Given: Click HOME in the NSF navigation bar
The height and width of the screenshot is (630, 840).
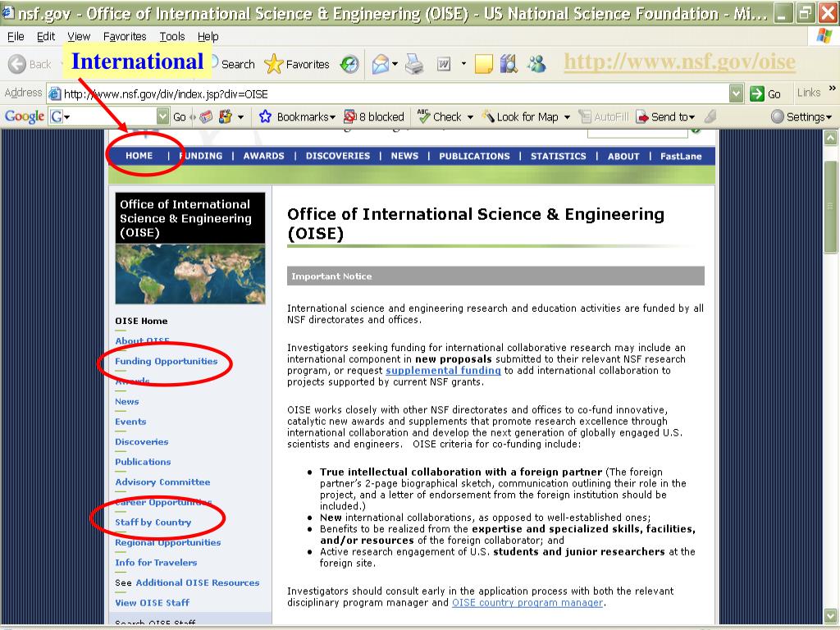Looking at the screenshot, I should [139, 156].
